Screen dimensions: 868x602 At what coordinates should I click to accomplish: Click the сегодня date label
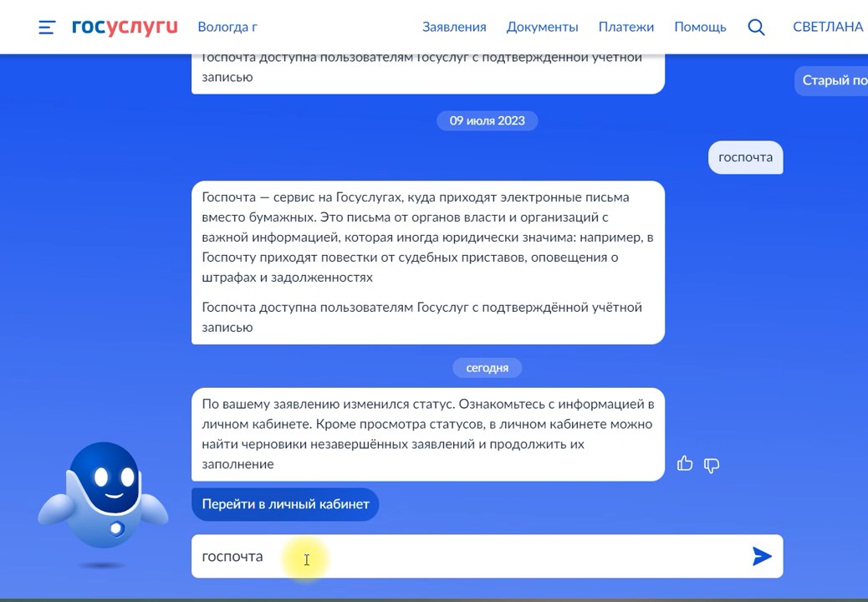[x=487, y=368]
